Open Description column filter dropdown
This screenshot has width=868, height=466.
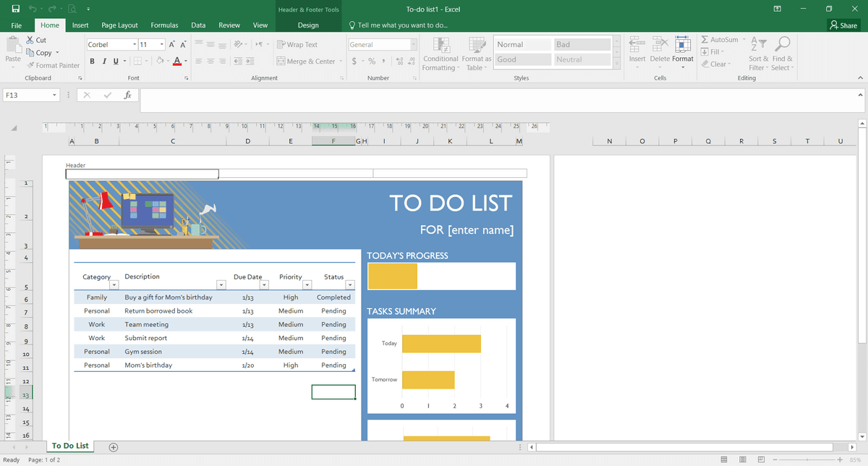tap(221, 285)
